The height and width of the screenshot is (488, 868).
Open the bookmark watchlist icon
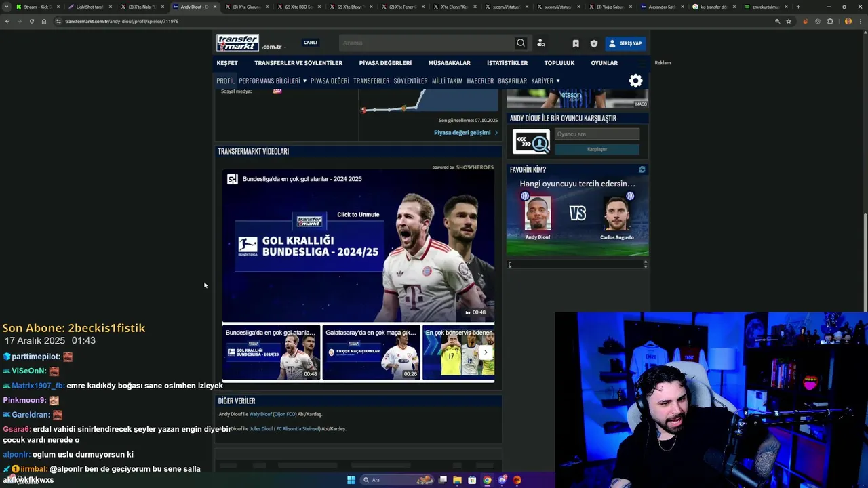pyautogui.click(x=576, y=43)
